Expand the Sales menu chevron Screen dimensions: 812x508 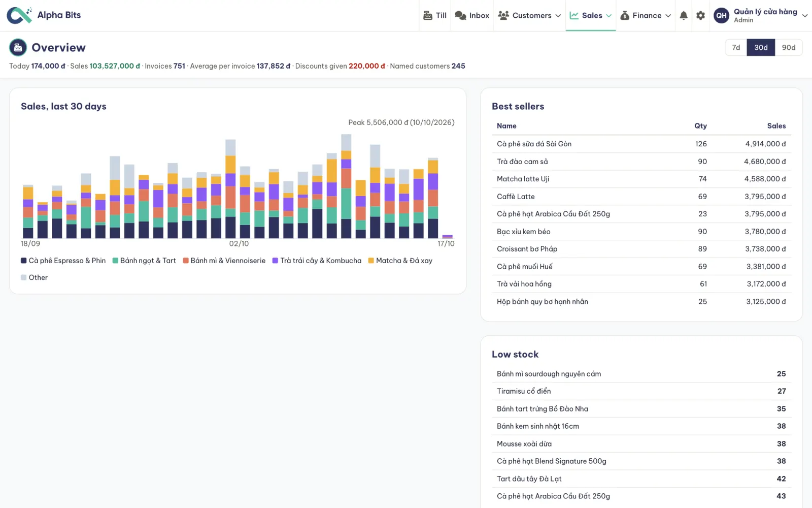[x=608, y=16]
